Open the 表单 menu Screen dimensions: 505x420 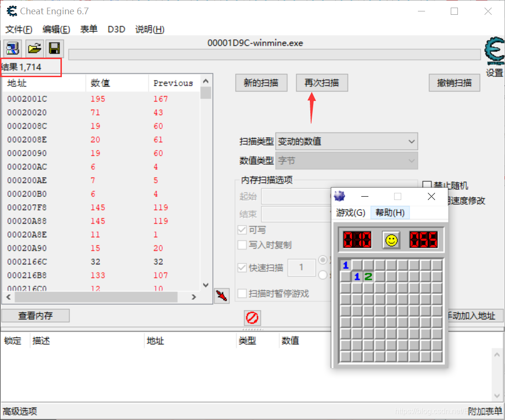coord(89,30)
